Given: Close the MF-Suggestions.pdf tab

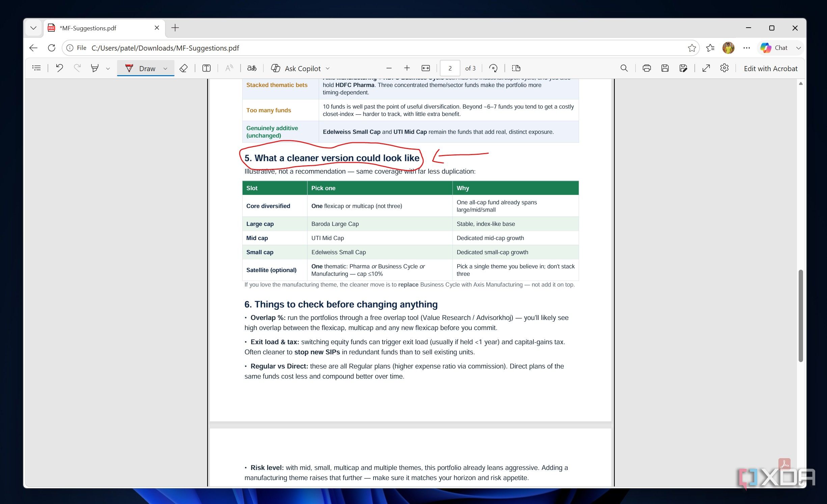Looking at the screenshot, I should coord(157,28).
